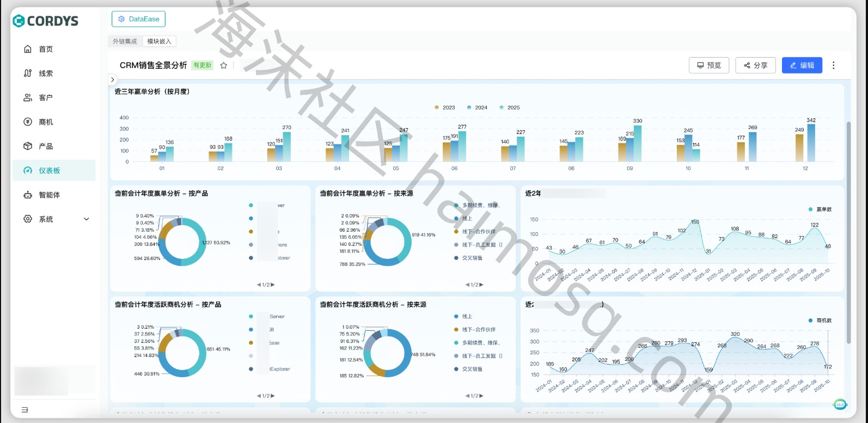
Task: Click the blue 编辑 edit button
Action: pos(802,65)
